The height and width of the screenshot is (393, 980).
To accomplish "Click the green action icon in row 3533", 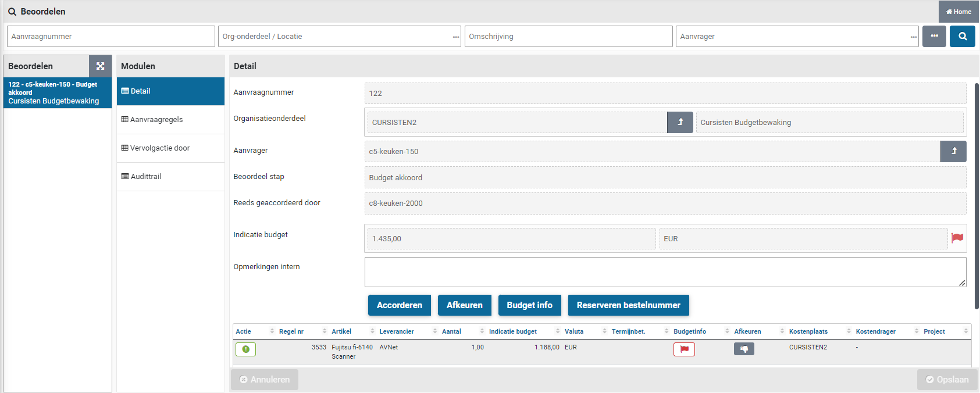I will (245, 349).
